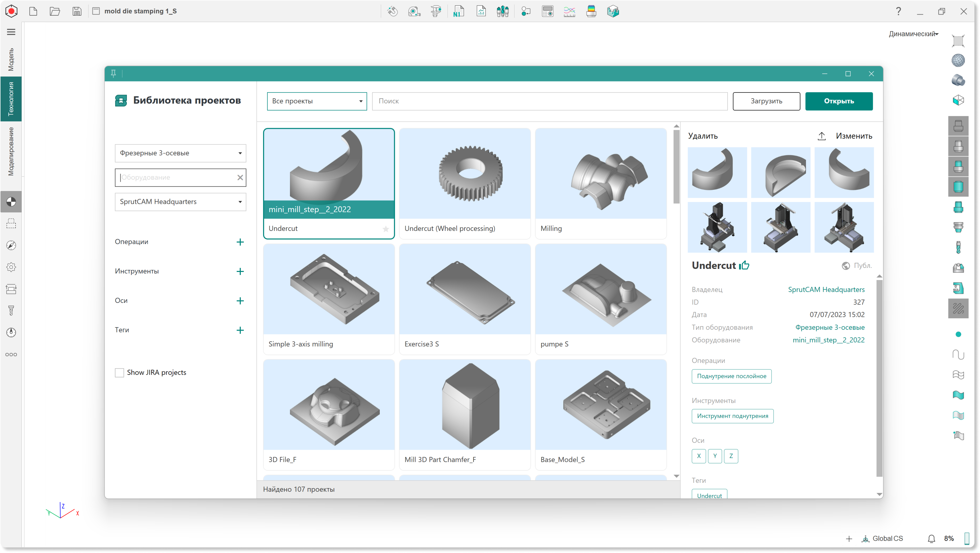Expand the Теги filter section
The height and width of the screenshot is (553, 980).
[240, 330]
